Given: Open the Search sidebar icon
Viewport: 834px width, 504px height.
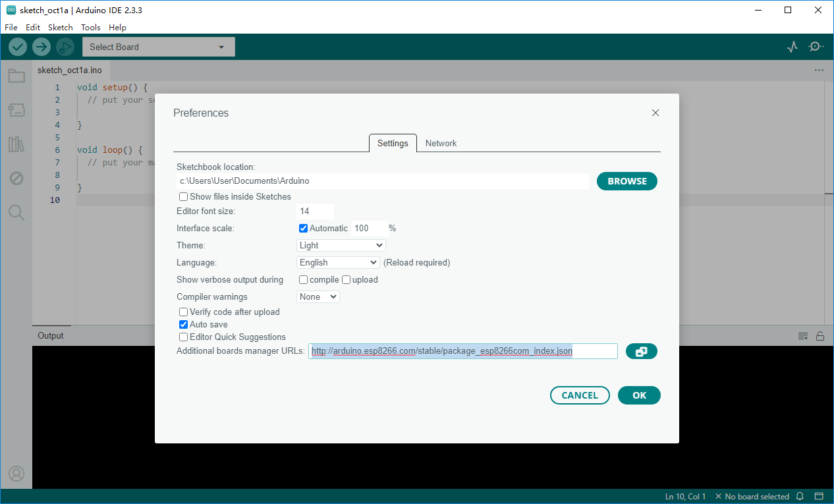Looking at the screenshot, I should pos(16,212).
